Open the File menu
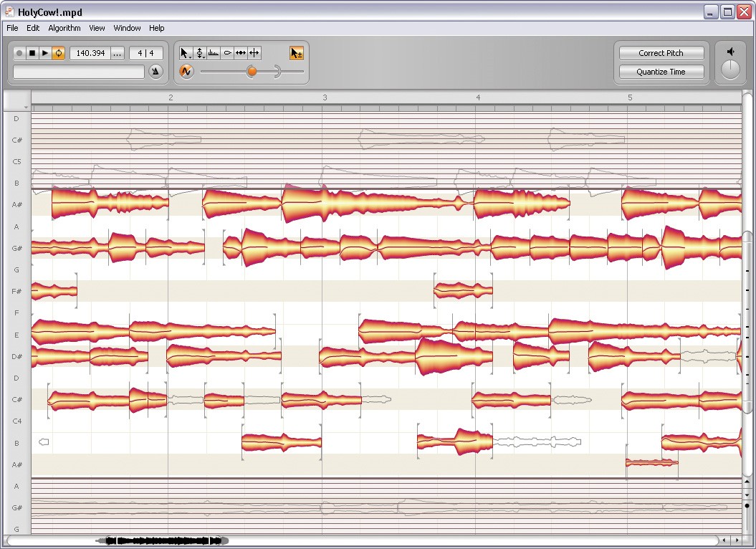Viewport: 756px width, 549px height. click(12, 28)
